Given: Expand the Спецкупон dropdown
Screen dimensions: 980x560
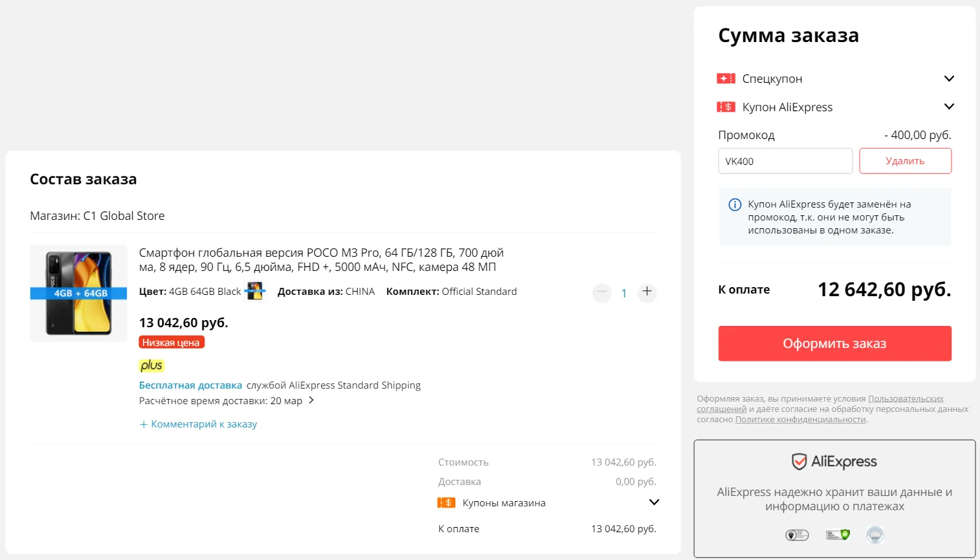Looking at the screenshot, I should 949,79.
